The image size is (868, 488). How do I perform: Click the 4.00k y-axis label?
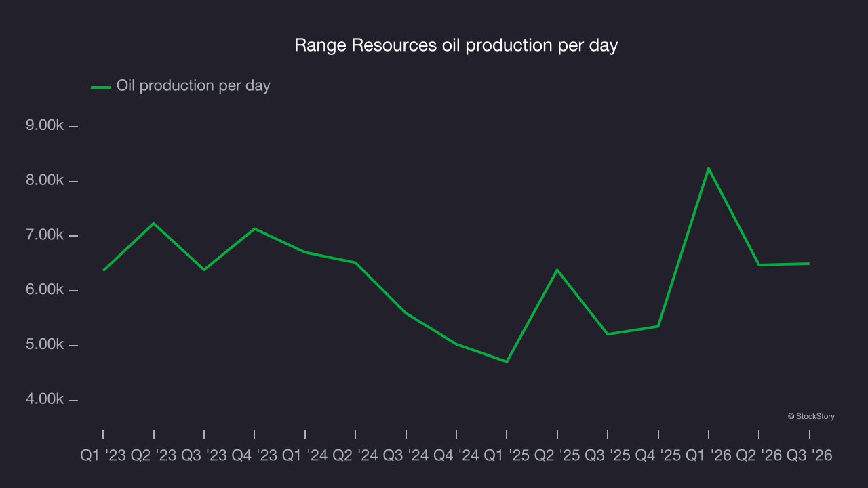(45, 399)
